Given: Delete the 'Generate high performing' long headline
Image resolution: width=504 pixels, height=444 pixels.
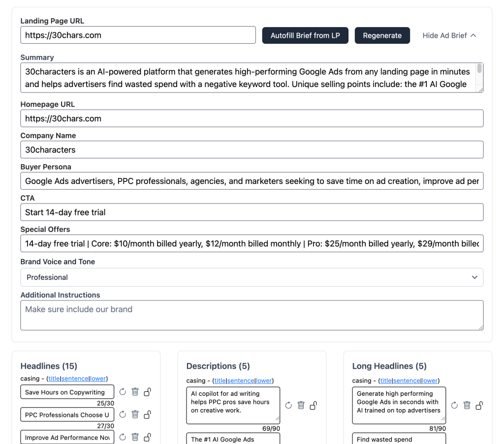Looking at the screenshot, I should click(x=467, y=405).
